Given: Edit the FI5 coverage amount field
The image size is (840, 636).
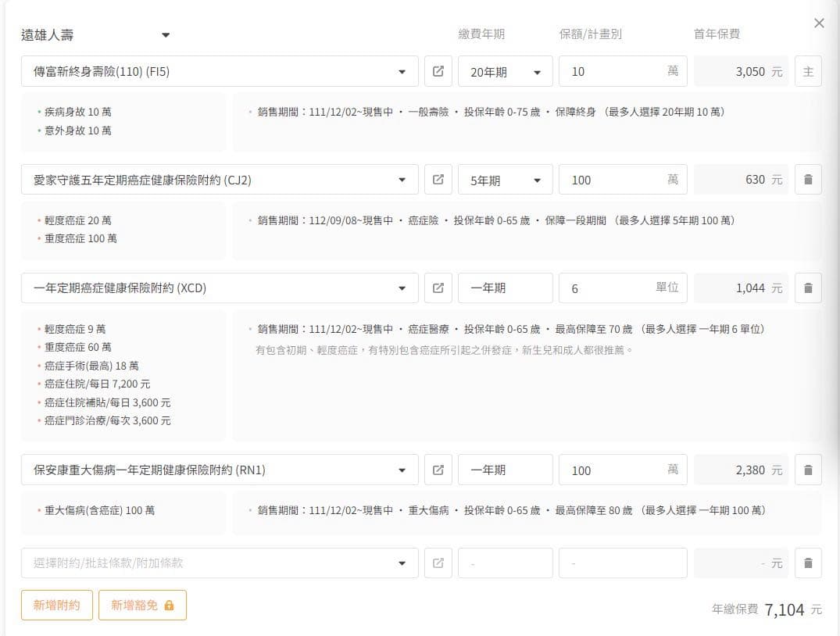Looking at the screenshot, I should [x=613, y=71].
